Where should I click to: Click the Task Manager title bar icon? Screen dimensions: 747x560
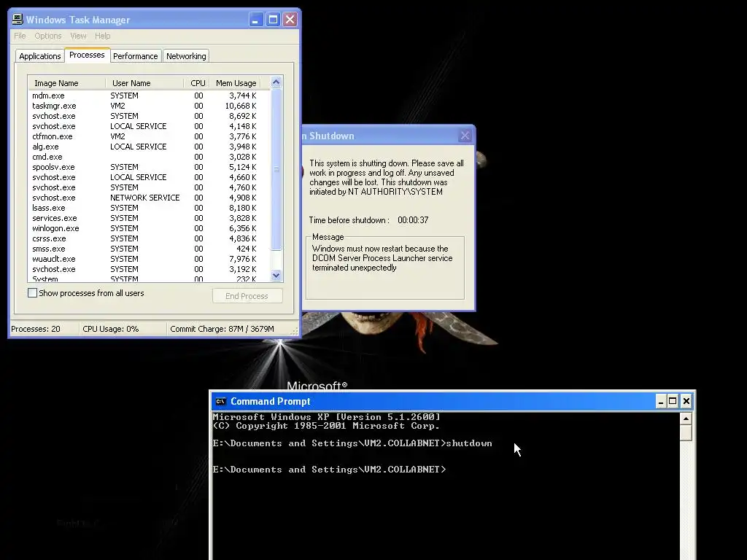pyautogui.click(x=18, y=19)
